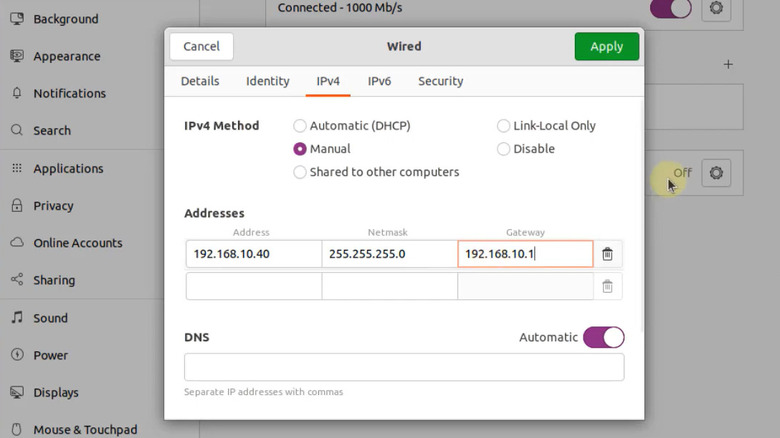This screenshot has width=780, height=438.
Task: Switch to the IPv6 tab
Action: [x=379, y=81]
